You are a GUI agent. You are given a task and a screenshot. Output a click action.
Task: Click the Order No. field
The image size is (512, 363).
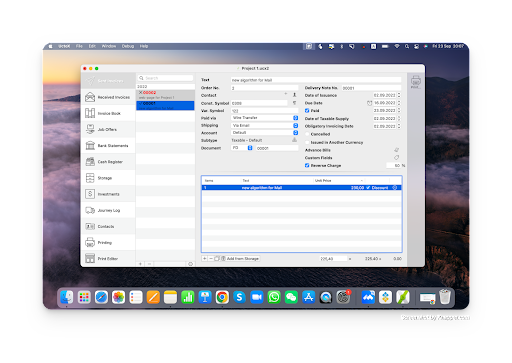pos(264,88)
